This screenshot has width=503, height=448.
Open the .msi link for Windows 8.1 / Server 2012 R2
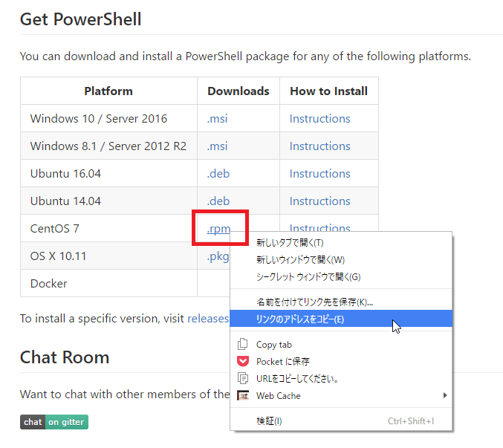tap(217, 146)
